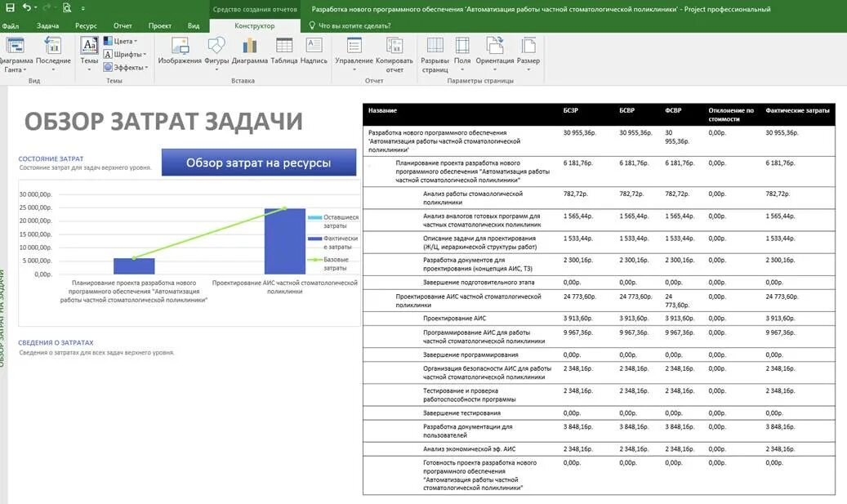847x504 pixels.
Task: Click the '30 000,00р.' chart axis label
Action: [36, 194]
